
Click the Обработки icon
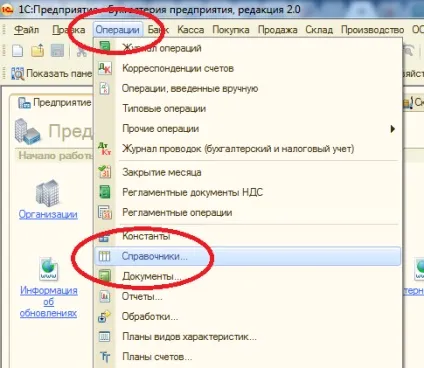click(104, 317)
